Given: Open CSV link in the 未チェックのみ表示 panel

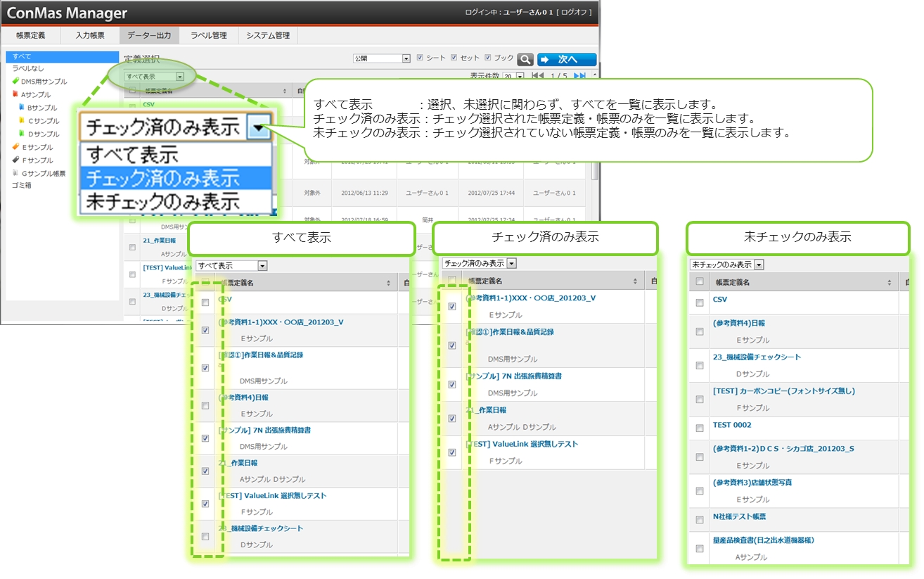Looking at the screenshot, I should [720, 299].
